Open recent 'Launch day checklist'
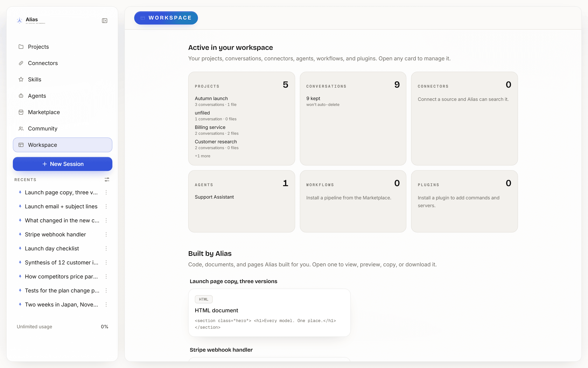The image size is (588, 368). 52,248
